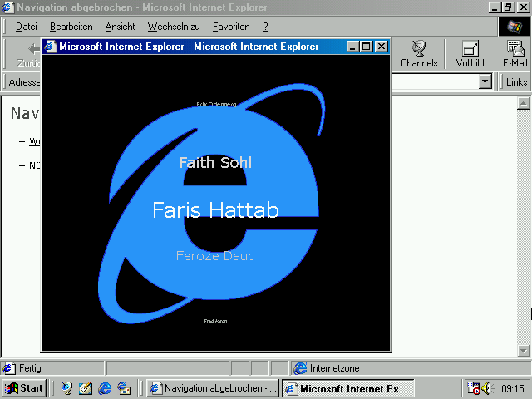Click the Faris Hattab credits name
532x399 pixels.
[x=215, y=210]
